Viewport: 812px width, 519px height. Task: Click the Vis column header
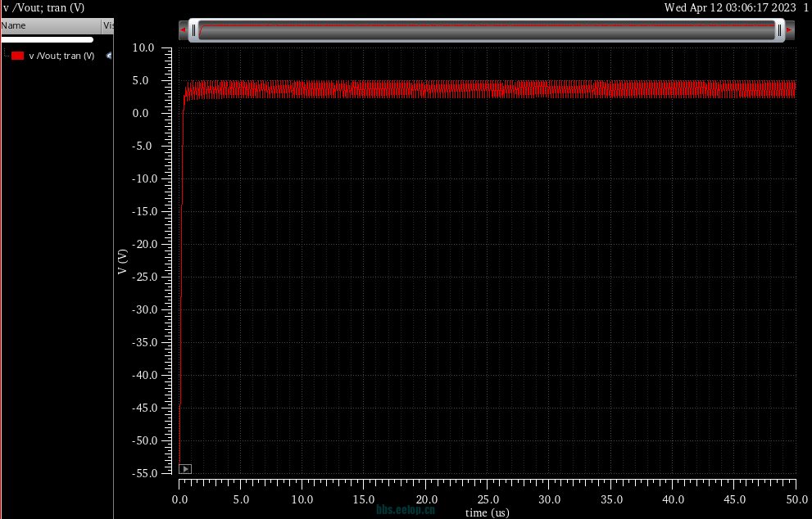pyautogui.click(x=107, y=26)
